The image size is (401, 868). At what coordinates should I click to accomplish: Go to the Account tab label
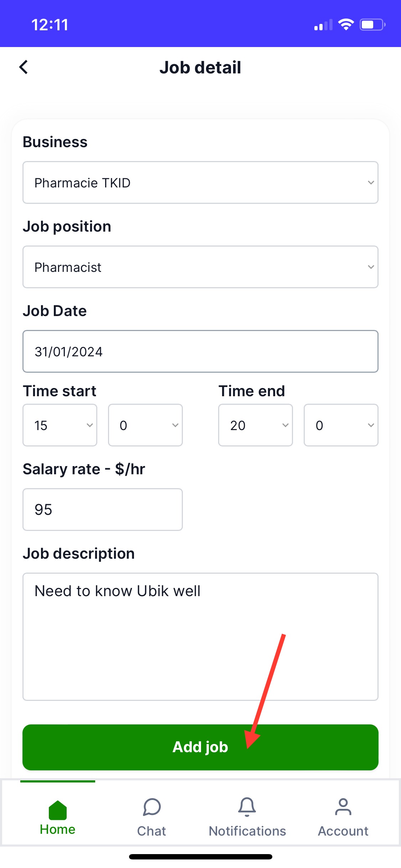pyautogui.click(x=343, y=831)
